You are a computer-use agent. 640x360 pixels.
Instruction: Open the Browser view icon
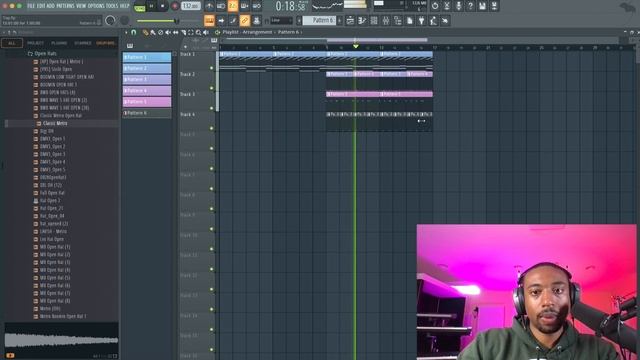pyautogui.click(x=398, y=20)
